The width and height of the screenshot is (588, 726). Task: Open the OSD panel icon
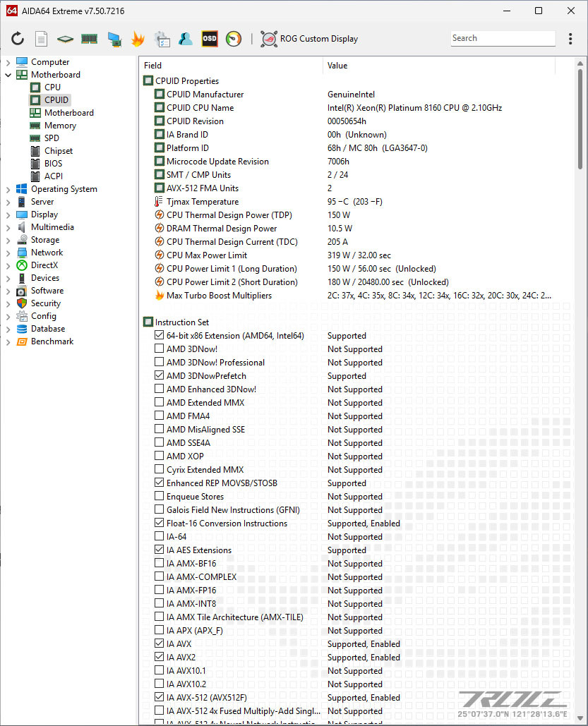tap(210, 39)
